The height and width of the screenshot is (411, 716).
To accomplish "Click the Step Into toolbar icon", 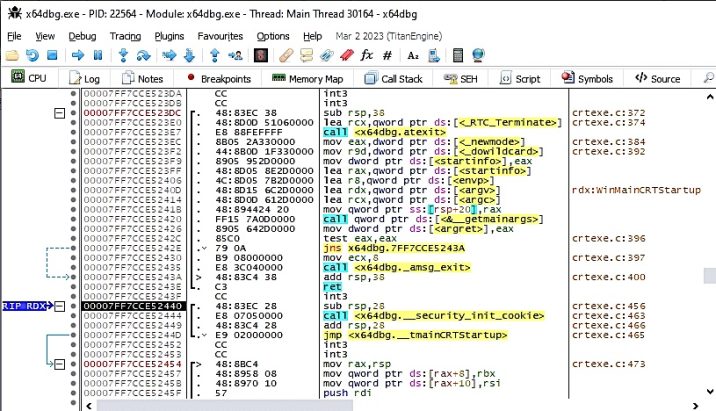I will [124, 55].
